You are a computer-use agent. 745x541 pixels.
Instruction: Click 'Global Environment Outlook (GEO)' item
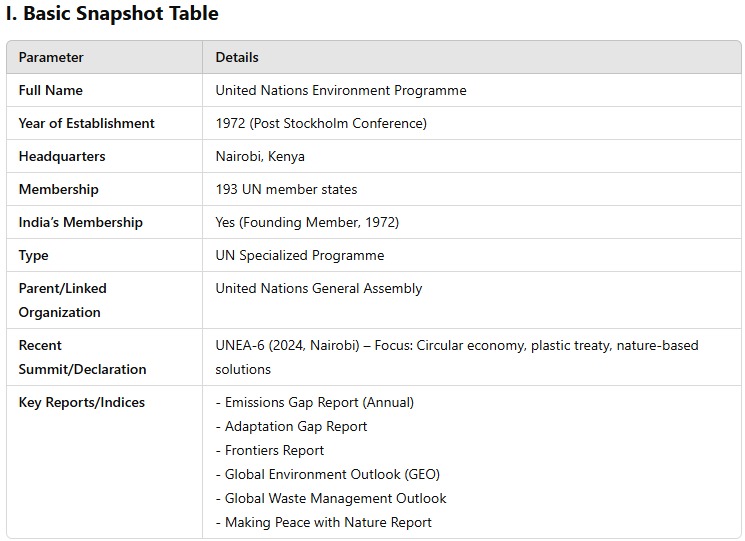(x=332, y=475)
